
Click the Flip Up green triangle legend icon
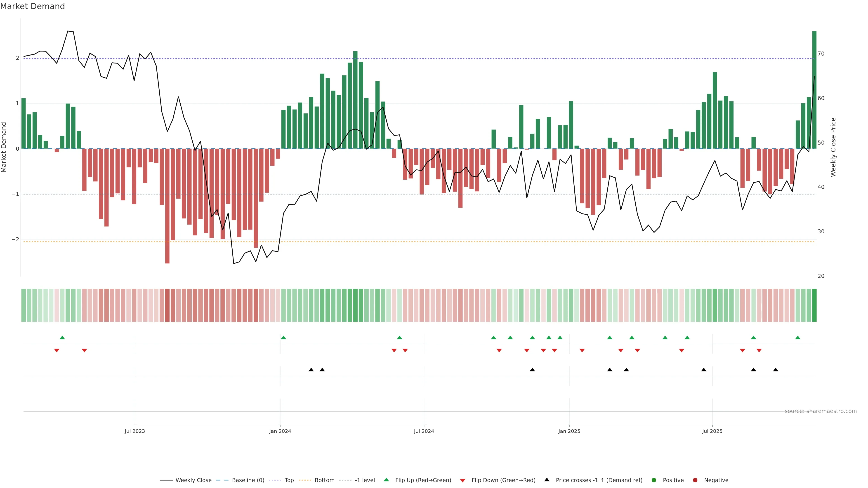point(387,480)
